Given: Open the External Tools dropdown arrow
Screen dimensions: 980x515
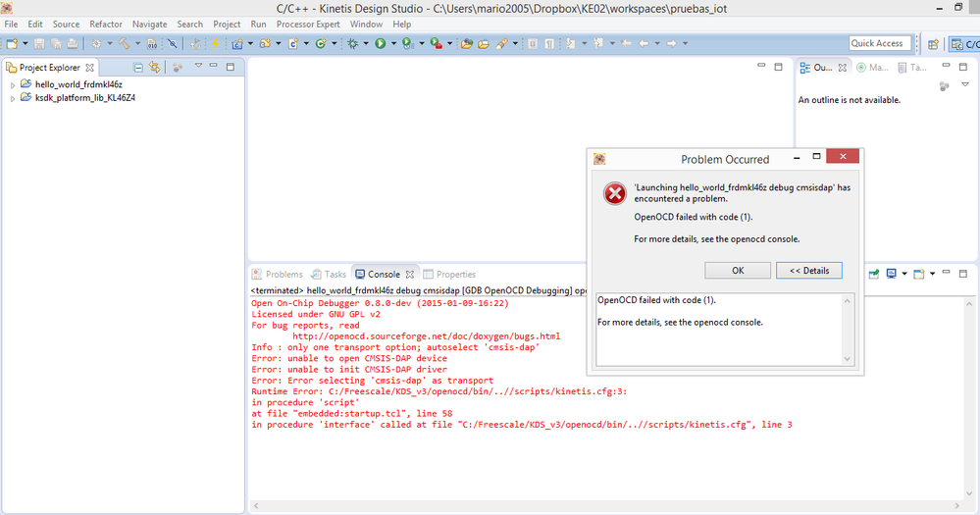Looking at the screenshot, I should tap(449, 43).
